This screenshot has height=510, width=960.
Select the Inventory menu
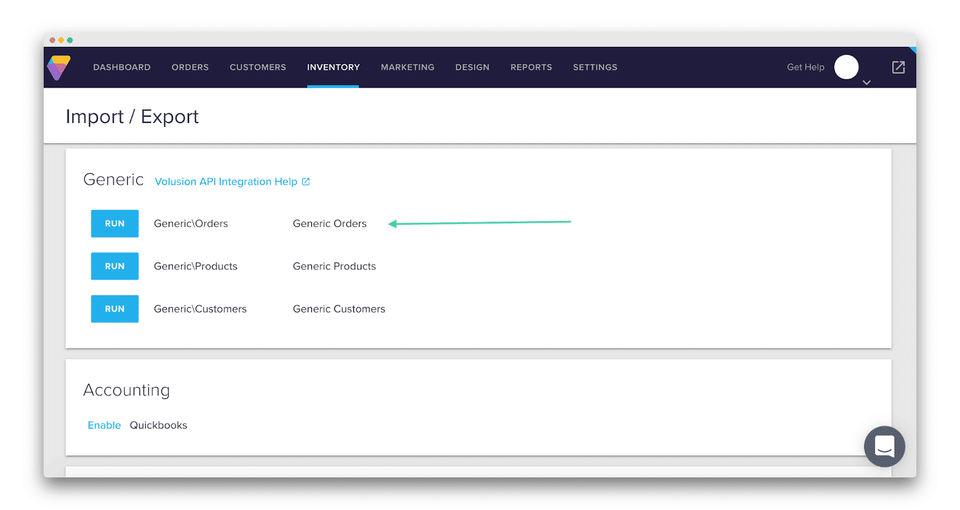pyautogui.click(x=333, y=67)
